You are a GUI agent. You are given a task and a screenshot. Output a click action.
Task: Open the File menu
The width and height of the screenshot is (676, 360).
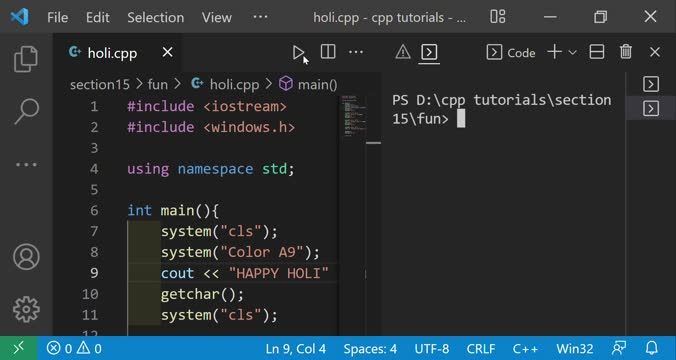coord(57,17)
